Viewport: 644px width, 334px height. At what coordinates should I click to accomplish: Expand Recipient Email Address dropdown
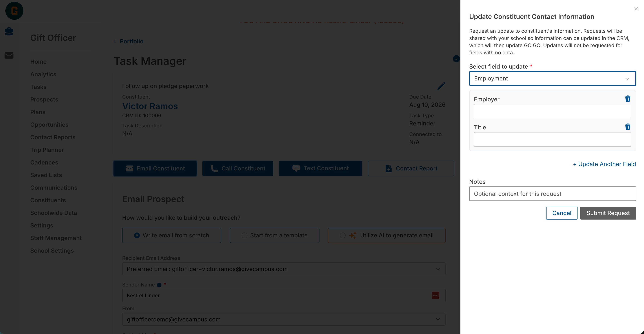coord(283,269)
